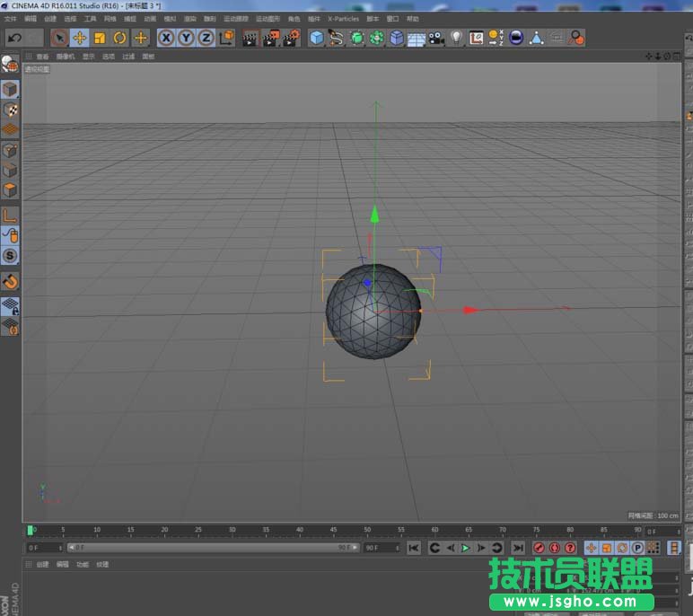This screenshot has width=693, height=616.
Task: Open material manager 纹理 menu
Action: point(102,564)
